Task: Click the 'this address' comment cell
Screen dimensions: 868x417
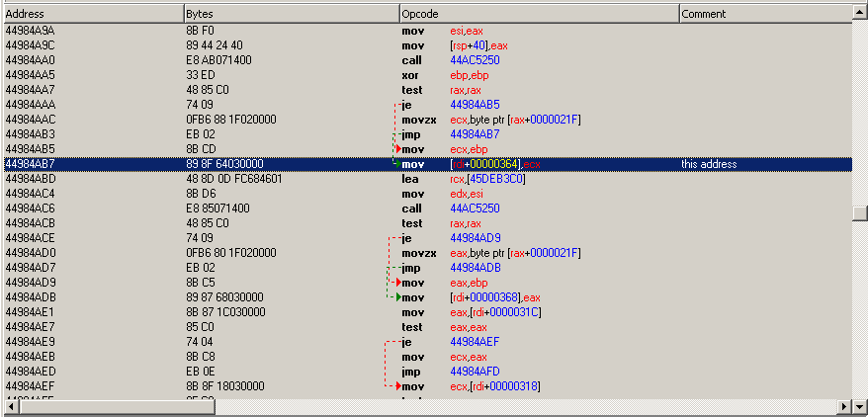Action: point(709,164)
